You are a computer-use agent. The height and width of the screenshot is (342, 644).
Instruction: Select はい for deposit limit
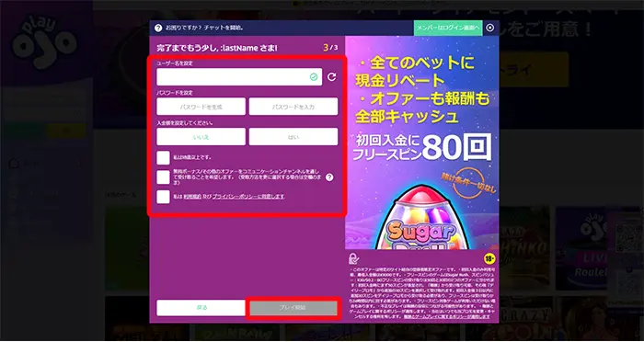[x=293, y=137]
